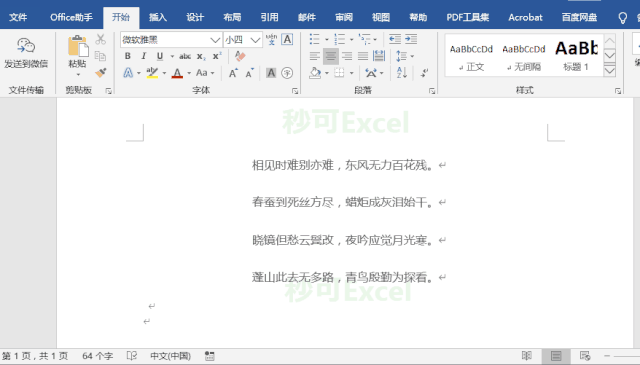This screenshot has height=365, width=640.
Task: Switch to Read Mode view icon
Action: tap(527, 356)
